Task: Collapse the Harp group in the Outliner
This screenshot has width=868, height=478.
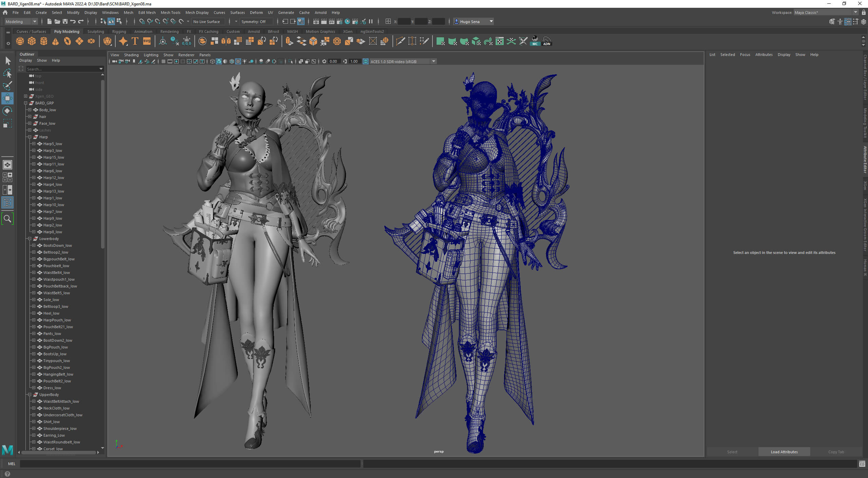Action: click(30, 137)
